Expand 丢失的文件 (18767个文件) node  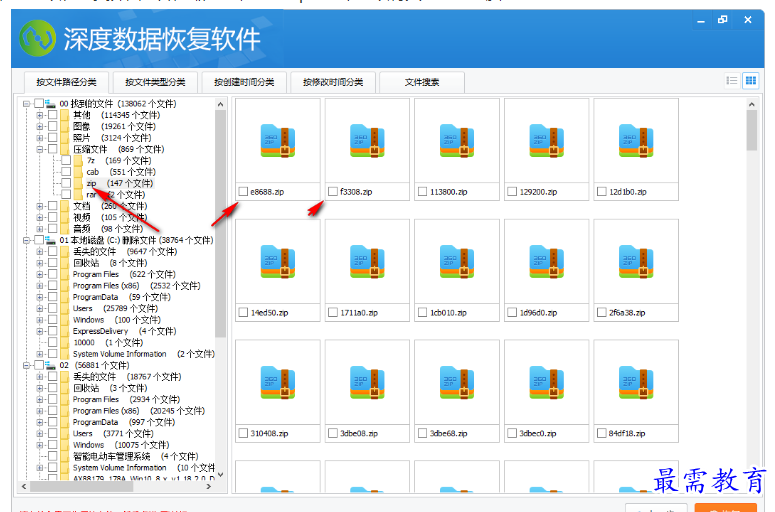tap(40, 377)
